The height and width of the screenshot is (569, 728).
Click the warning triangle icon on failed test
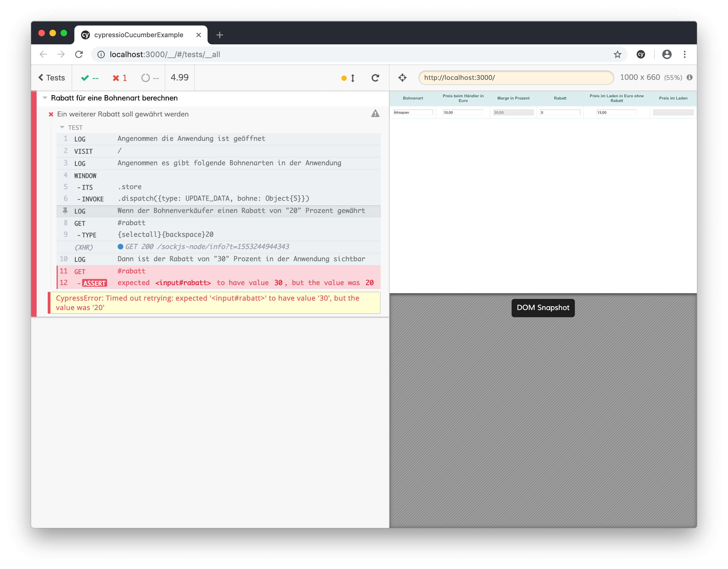tap(375, 114)
